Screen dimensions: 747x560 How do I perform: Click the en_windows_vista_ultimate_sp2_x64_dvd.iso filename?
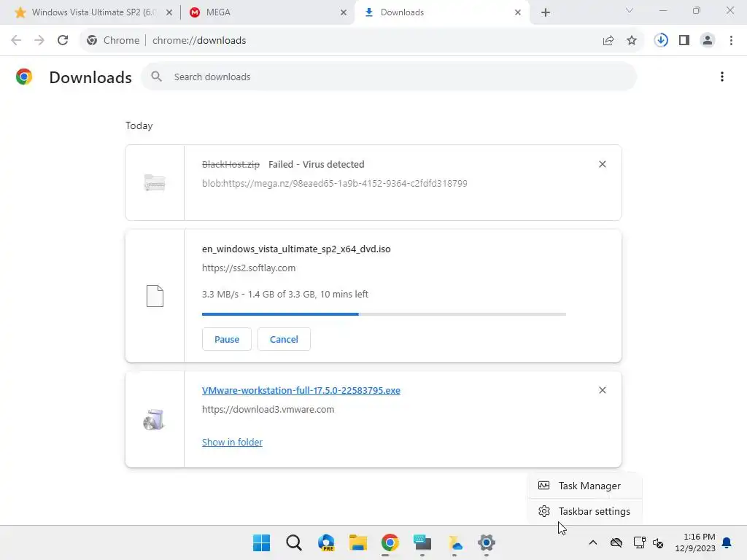tap(296, 249)
